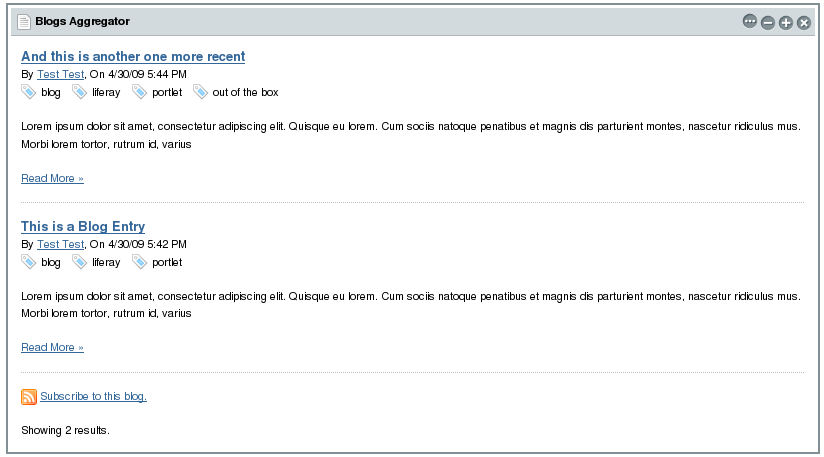824x457 pixels.
Task: Click the blog tag icon in second entry
Action: [x=29, y=262]
